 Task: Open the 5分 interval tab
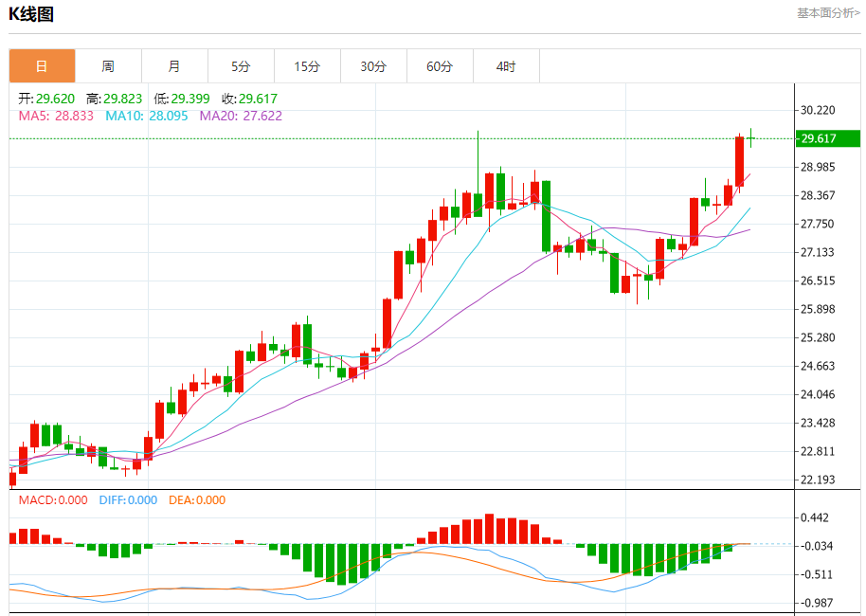click(x=241, y=66)
